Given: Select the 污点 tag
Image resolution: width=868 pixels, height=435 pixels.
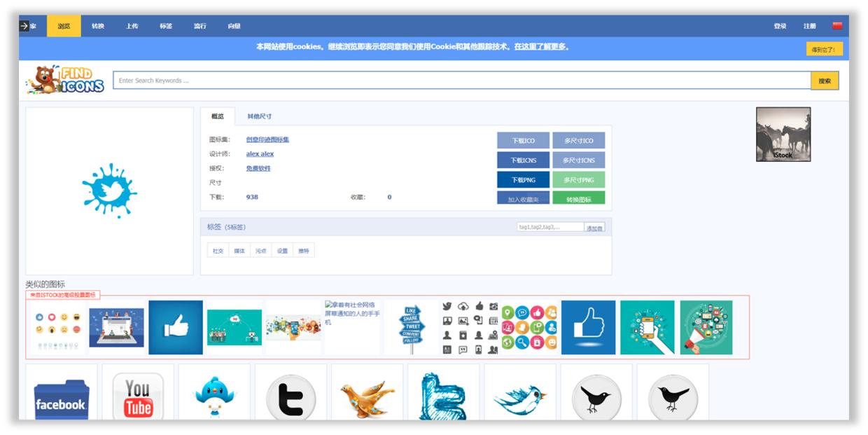Looking at the screenshot, I should [x=260, y=251].
